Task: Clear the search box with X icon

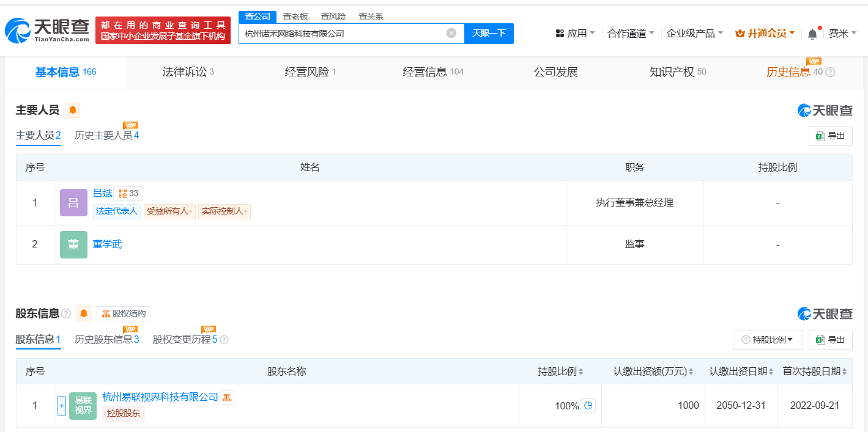Action: pos(451,33)
